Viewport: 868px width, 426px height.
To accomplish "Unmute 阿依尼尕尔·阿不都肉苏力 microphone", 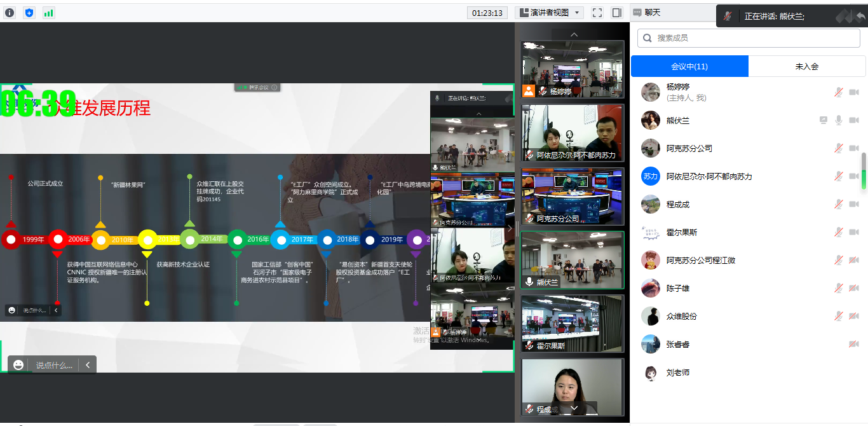I will (839, 176).
